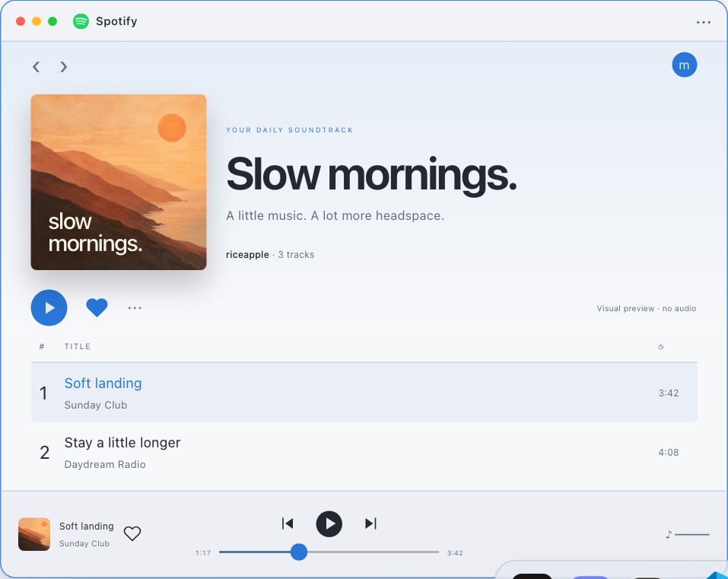Screen dimensions: 728x579
Task: Click the YOUR DAILY SOUNDTRACK label
Action: pos(290,130)
